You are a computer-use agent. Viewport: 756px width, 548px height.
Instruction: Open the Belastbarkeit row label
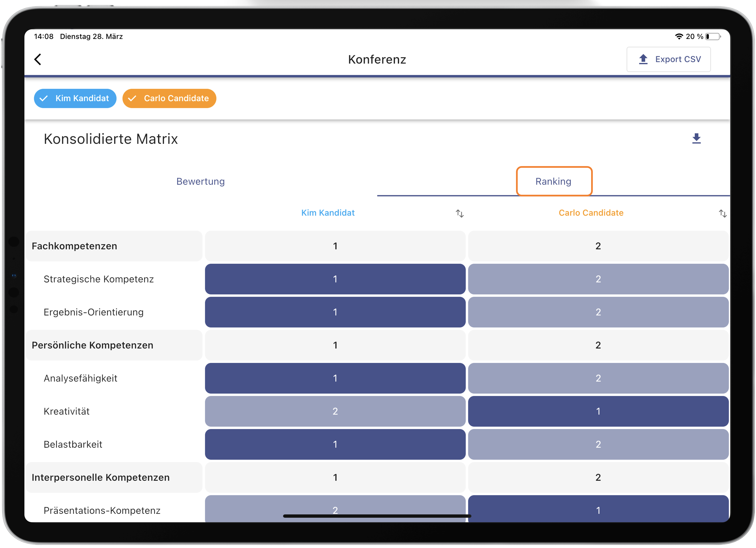[x=73, y=444]
